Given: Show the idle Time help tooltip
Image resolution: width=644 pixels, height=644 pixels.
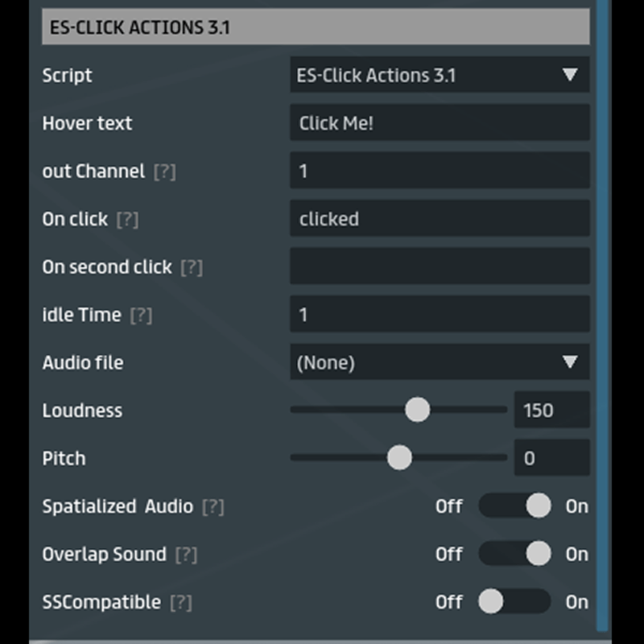Looking at the screenshot, I should [x=141, y=316].
